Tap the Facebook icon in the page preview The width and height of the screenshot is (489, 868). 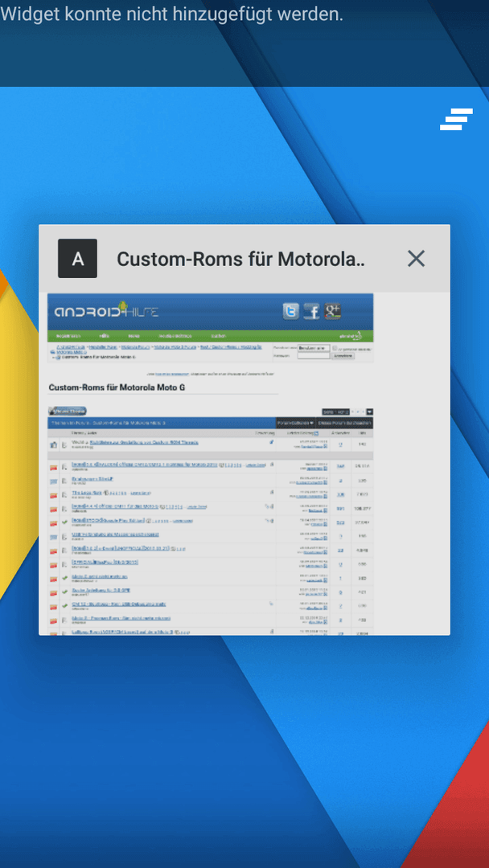(x=312, y=312)
